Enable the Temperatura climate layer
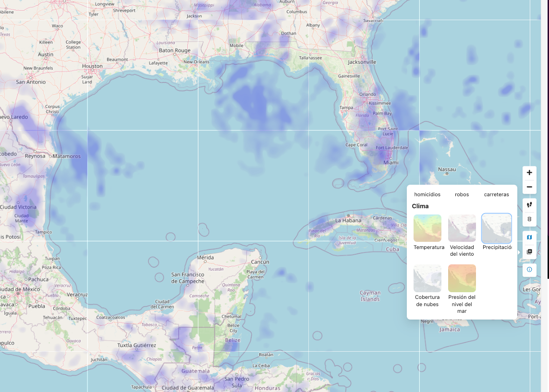The width and height of the screenshot is (549, 392). tap(427, 228)
